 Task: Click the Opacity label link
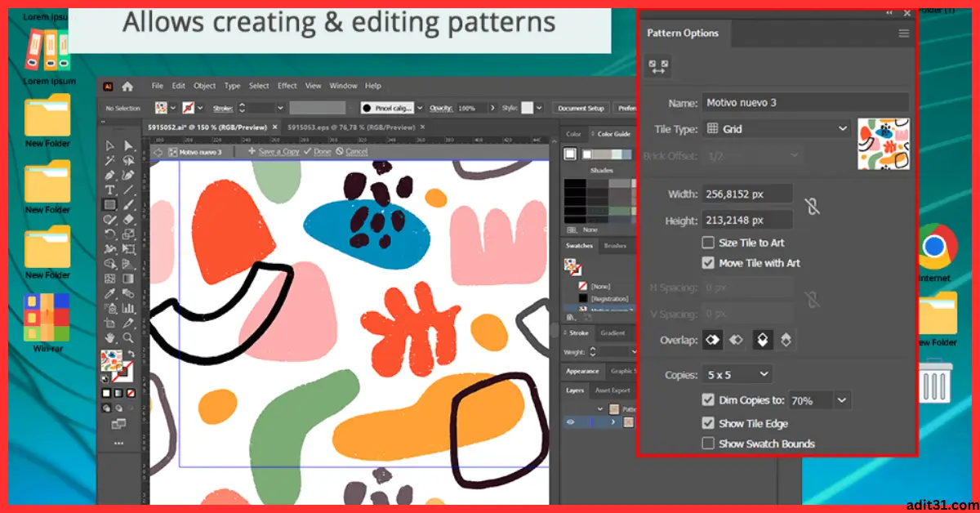(441, 108)
